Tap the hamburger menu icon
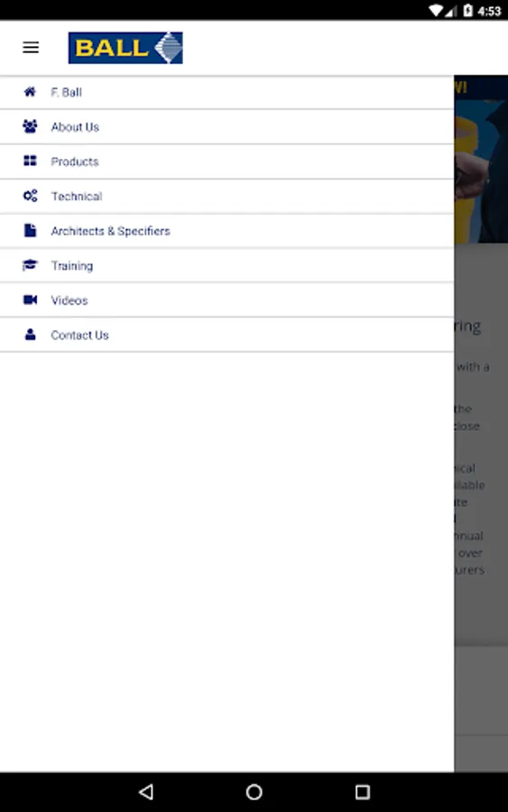The height and width of the screenshot is (812, 508). 31,48
